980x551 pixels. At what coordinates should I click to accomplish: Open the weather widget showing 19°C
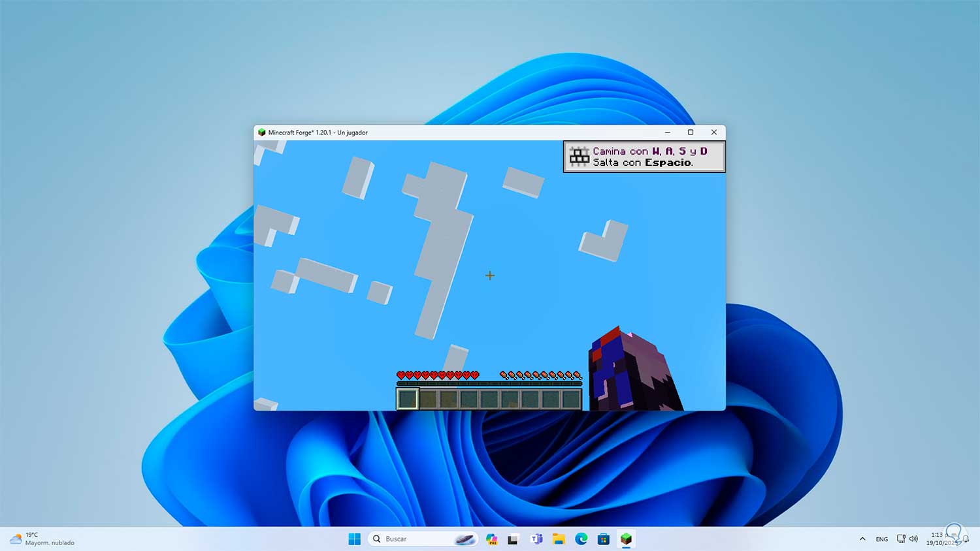42,539
